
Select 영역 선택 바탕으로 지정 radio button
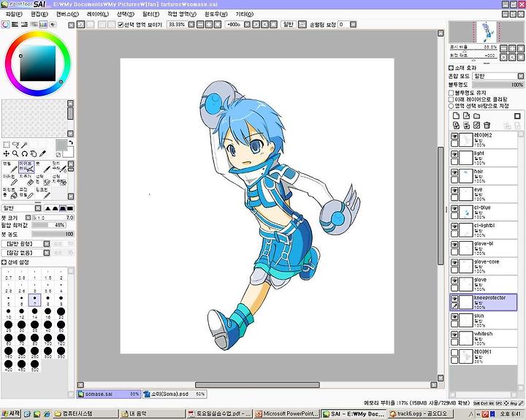(x=451, y=106)
